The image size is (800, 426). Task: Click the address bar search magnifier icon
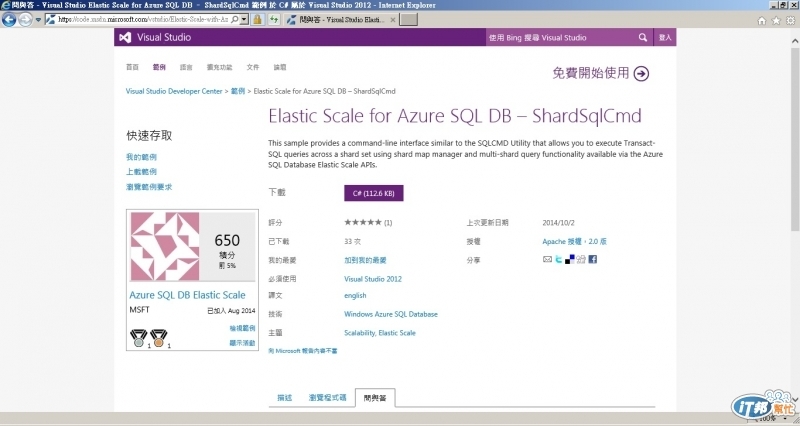(234, 19)
